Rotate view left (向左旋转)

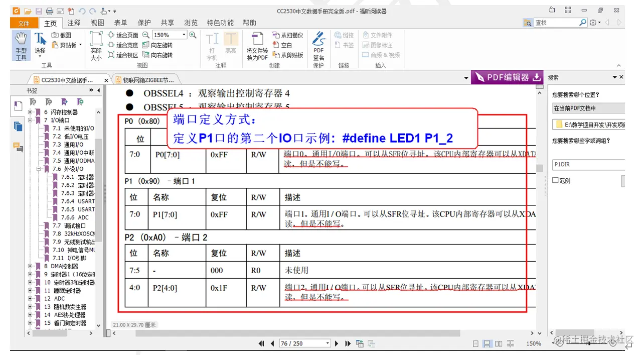(157, 45)
